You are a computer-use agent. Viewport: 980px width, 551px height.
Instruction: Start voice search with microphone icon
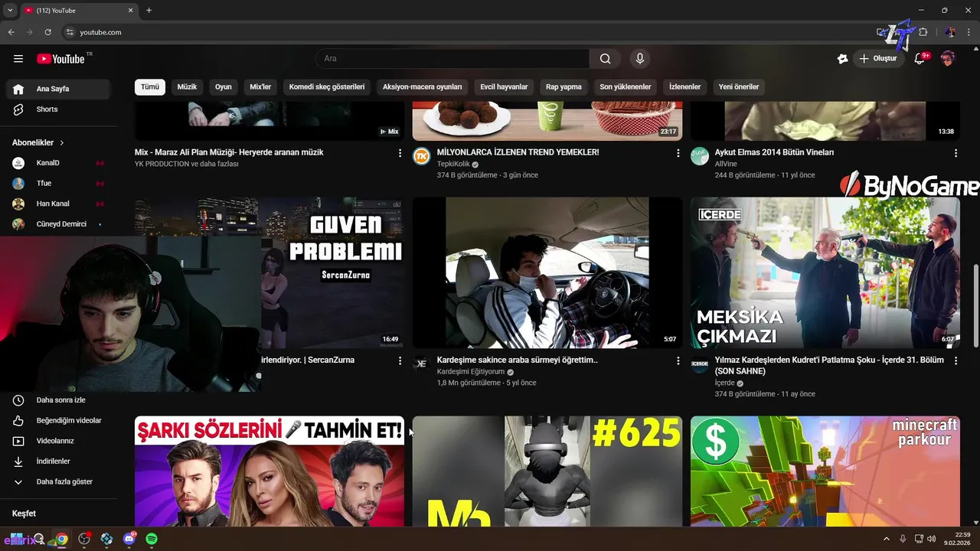point(640,59)
